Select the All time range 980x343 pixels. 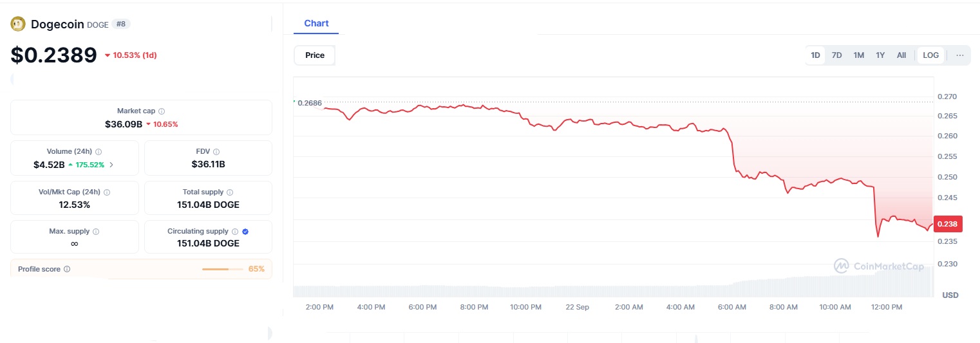(901, 55)
